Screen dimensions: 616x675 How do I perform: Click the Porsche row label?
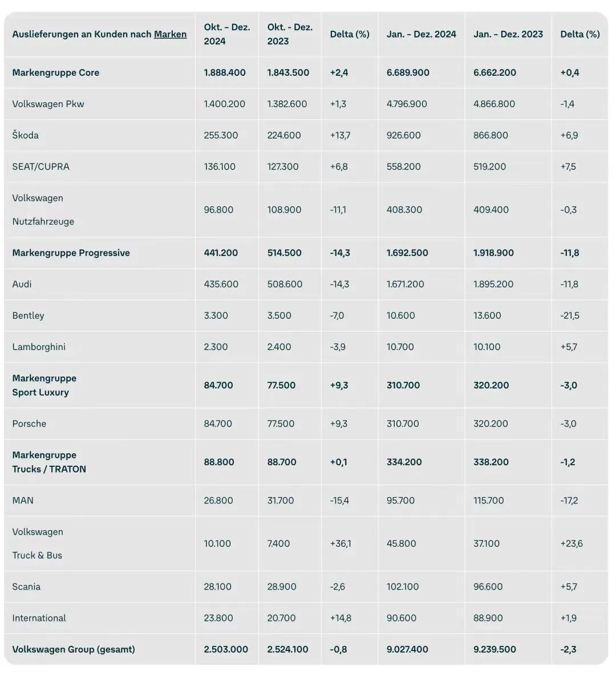point(29,424)
